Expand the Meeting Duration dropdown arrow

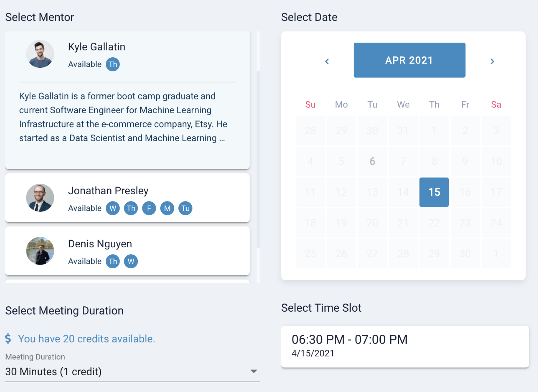(x=254, y=371)
